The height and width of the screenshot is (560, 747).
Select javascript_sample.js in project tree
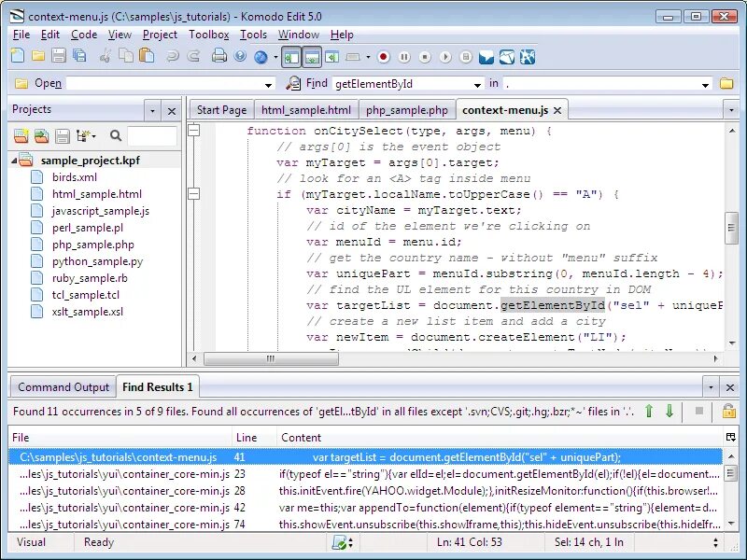point(101,211)
